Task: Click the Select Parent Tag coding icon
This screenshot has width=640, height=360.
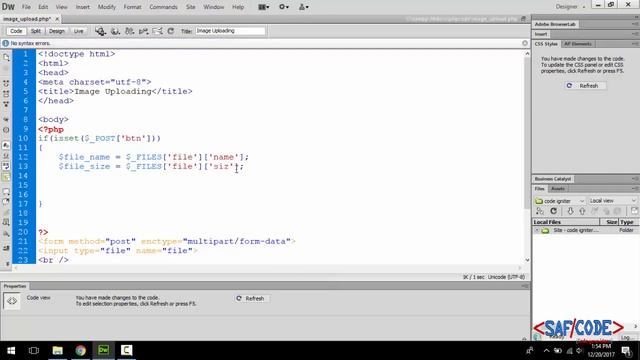Action: coord(6,119)
